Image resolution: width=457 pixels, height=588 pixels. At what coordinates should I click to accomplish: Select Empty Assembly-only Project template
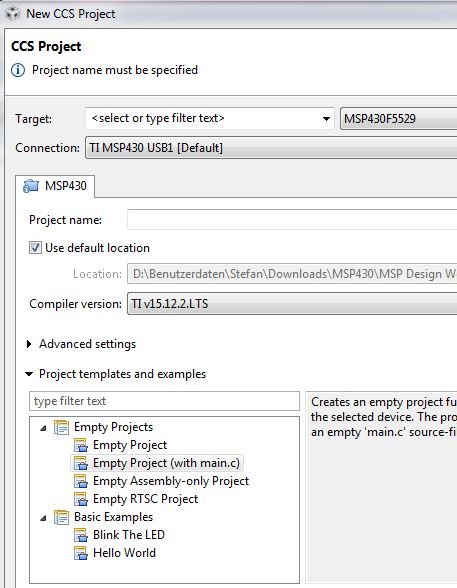pyautogui.click(x=171, y=481)
